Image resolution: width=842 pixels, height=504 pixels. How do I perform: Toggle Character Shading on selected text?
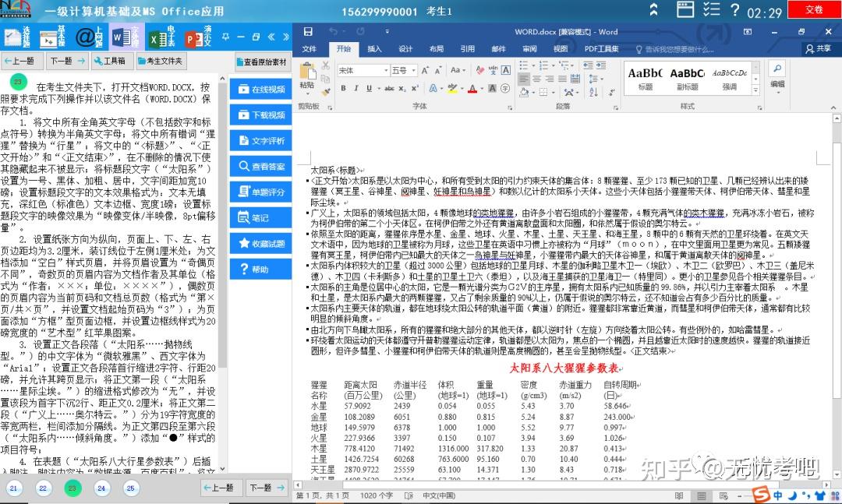point(492,89)
